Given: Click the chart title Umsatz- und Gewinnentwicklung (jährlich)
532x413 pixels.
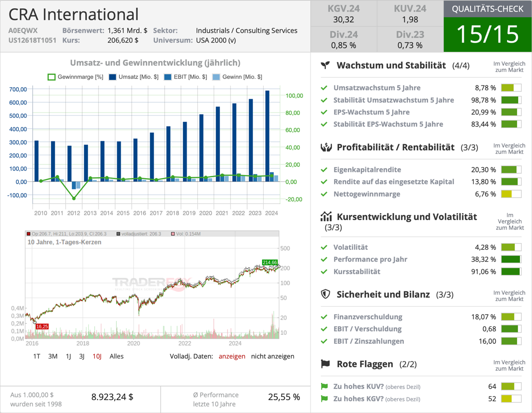Looking at the screenshot, I should coord(155,63).
